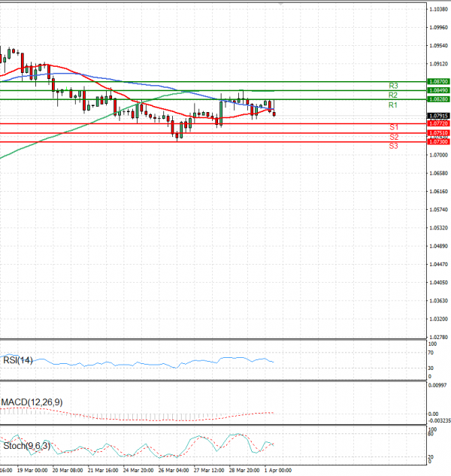The image size is (451, 476).
Task: Click the S3 support label
Action: tap(394, 146)
